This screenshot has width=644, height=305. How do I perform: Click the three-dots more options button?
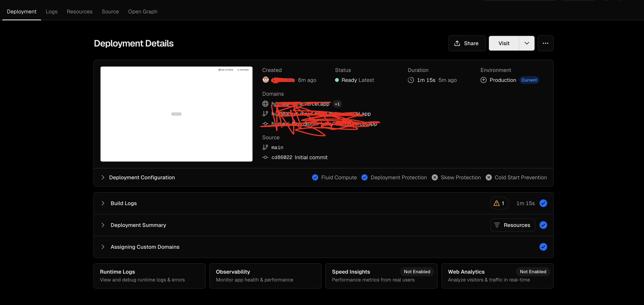(x=545, y=43)
